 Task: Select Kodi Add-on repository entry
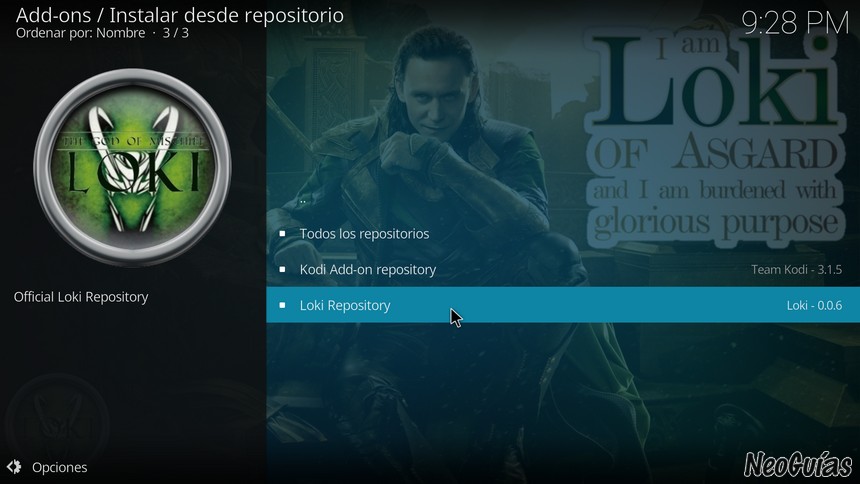pyautogui.click(x=563, y=269)
